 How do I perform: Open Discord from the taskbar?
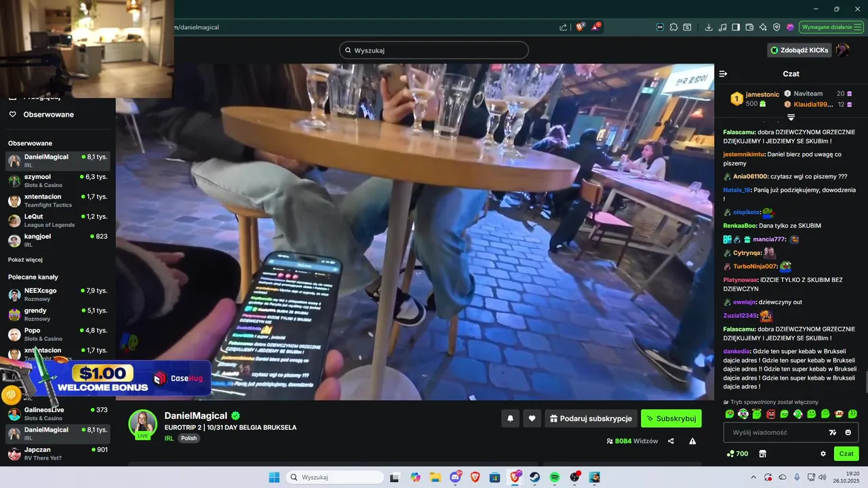(x=455, y=477)
